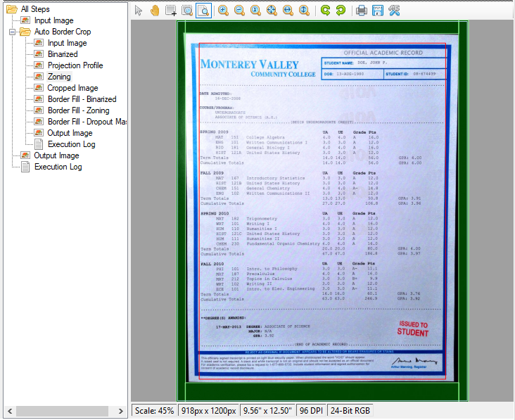Activate the hand pan tool

[154, 11]
